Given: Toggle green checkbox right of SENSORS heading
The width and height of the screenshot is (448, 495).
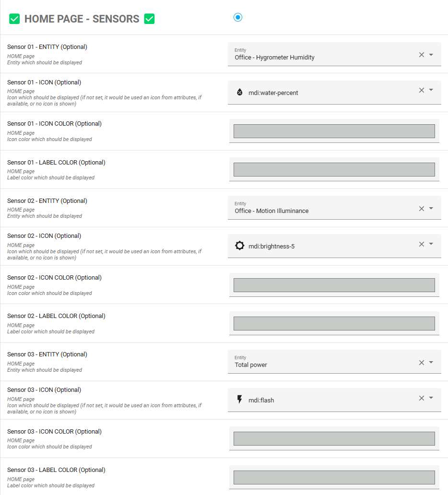Looking at the screenshot, I should coord(150,19).
